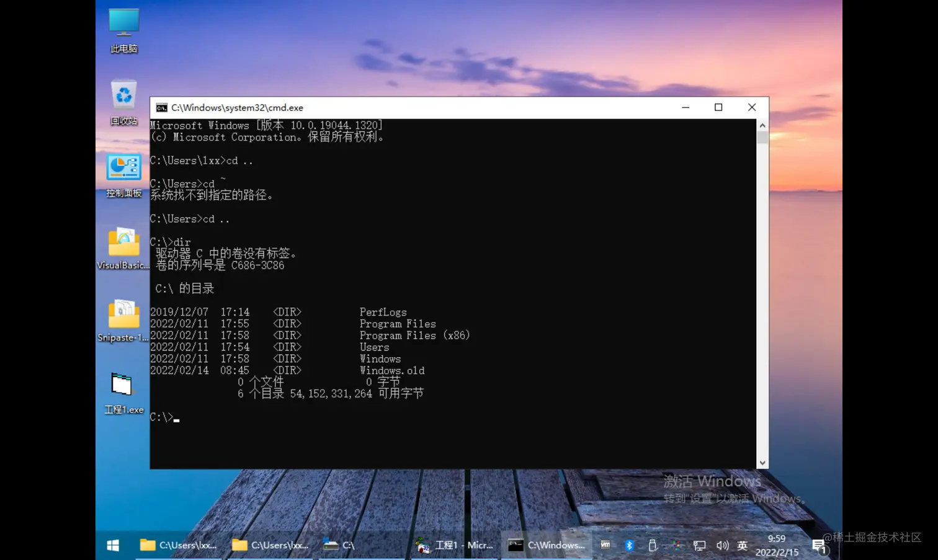938x560 pixels.
Task: Open the VMware tray icon
Action: coord(605,545)
